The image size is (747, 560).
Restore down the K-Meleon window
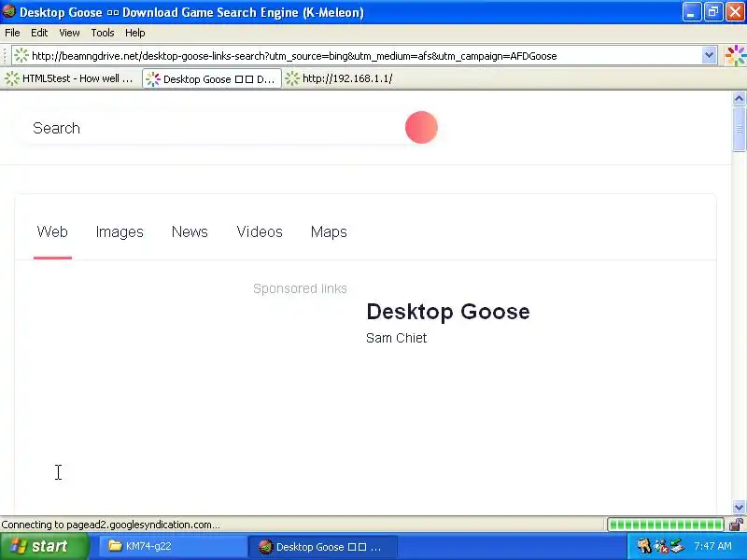[713, 12]
